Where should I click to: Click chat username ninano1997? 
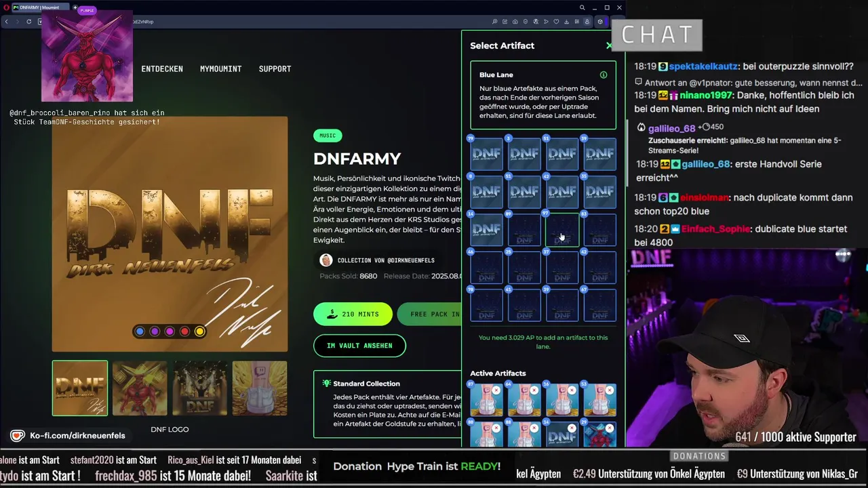click(707, 96)
